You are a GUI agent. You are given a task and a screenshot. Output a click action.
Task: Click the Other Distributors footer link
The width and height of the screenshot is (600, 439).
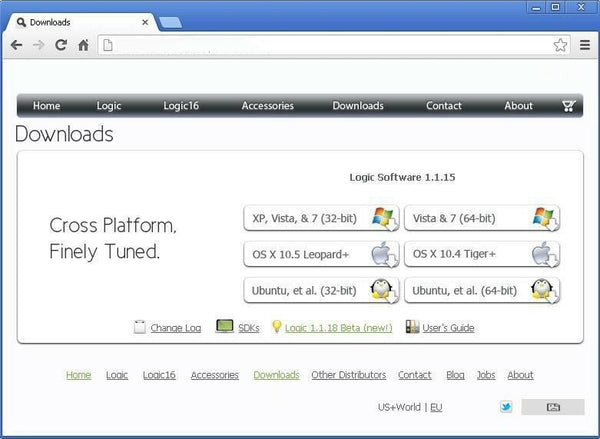(349, 375)
